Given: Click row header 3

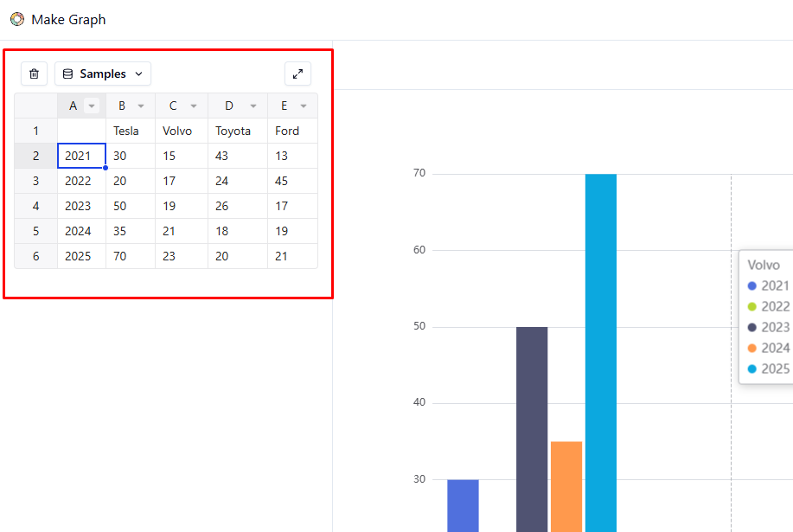Looking at the screenshot, I should point(36,181).
